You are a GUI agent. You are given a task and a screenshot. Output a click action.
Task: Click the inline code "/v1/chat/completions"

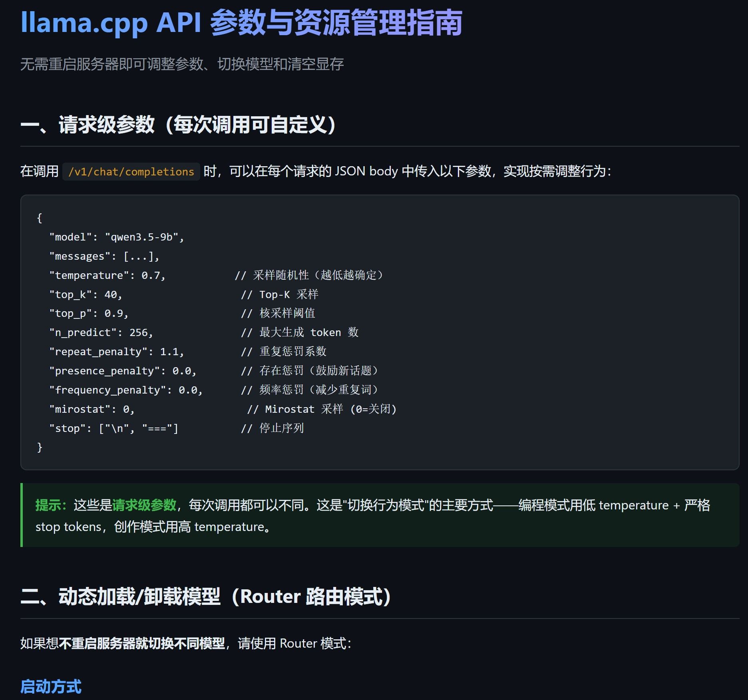click(131, 172)
